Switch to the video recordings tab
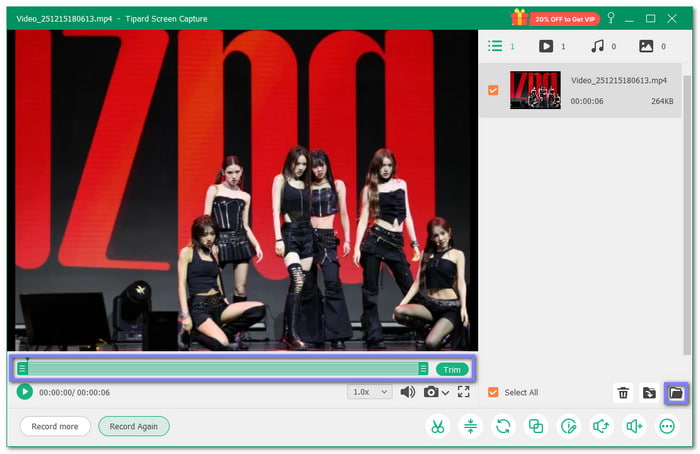 pyautogui.click(x=546, y=46)
